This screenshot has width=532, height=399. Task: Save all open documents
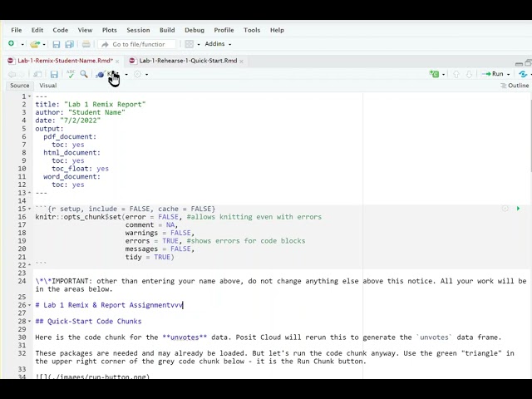click(x=69, y=44)
